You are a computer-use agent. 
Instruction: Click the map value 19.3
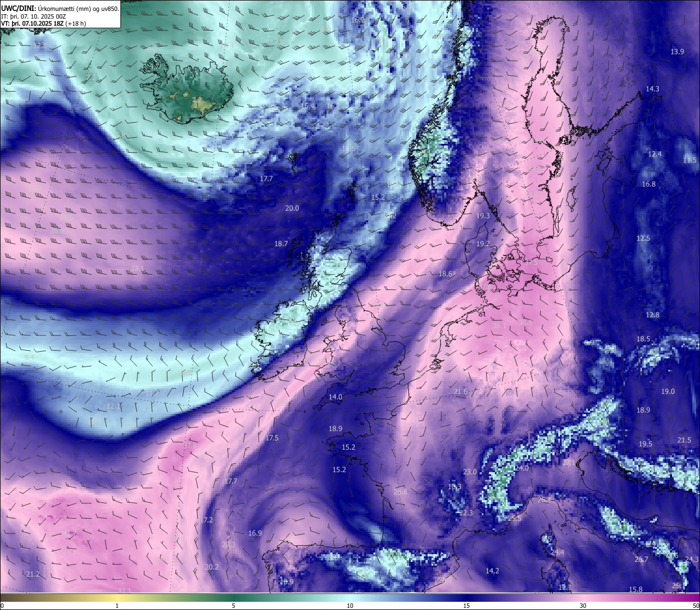483,216
